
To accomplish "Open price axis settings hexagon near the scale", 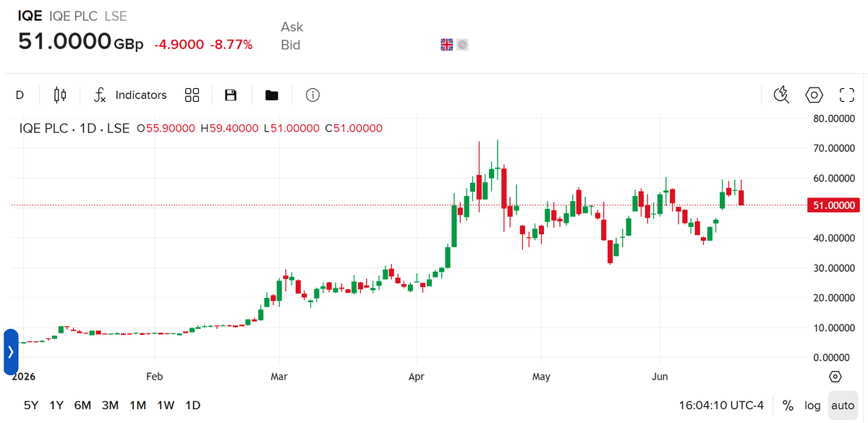I will click(835, 377).
